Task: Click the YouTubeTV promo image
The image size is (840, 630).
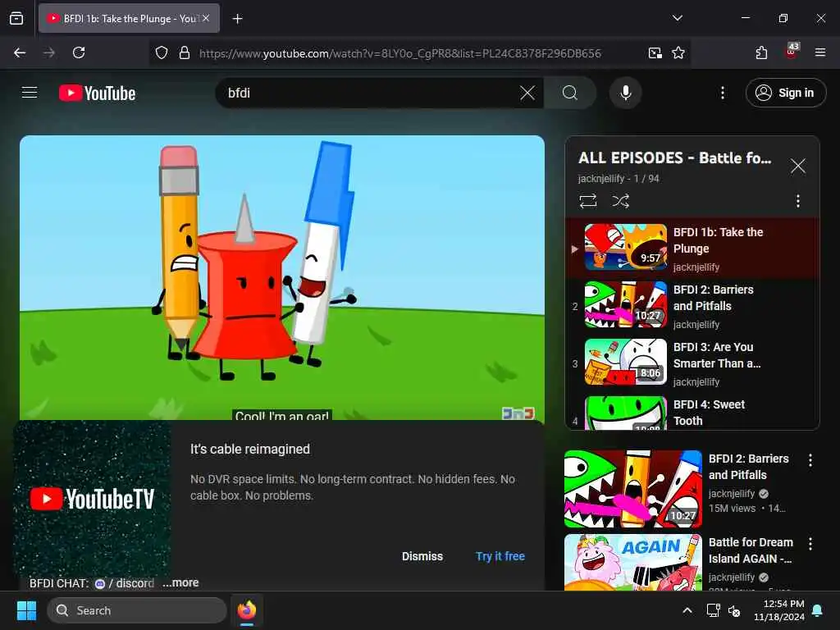Action: (92, 499)
